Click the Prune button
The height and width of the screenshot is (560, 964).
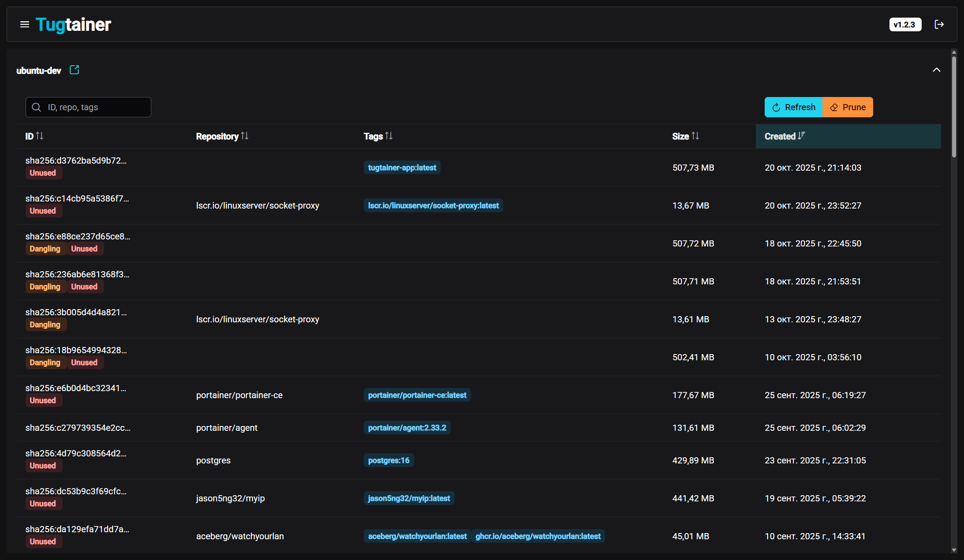pyautogui.click(x=848, y=107)
